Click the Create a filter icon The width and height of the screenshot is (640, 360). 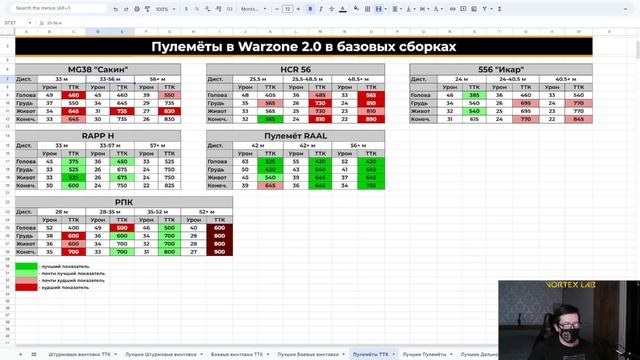point(484,9)
